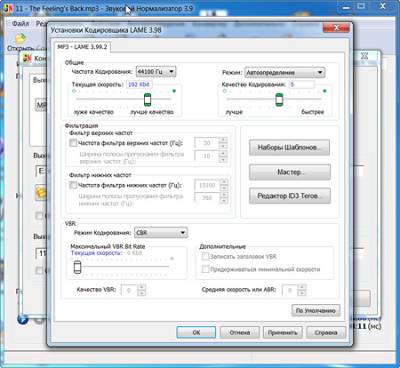Decrease the low-pass filter frequency spinner
The width and height of the screenshot is (400, 368).
(x=224, y=188)
